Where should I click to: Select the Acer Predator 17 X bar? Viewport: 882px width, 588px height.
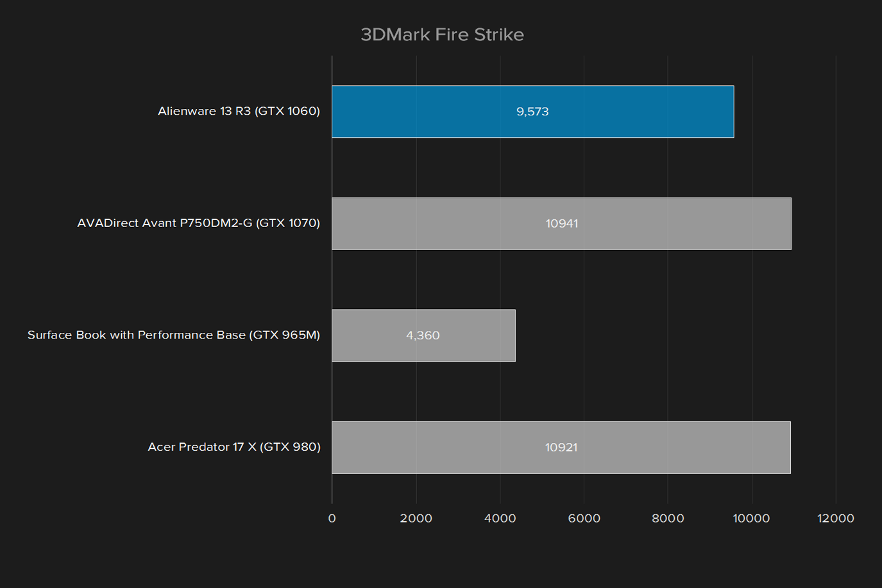click(x=561, y=448)
